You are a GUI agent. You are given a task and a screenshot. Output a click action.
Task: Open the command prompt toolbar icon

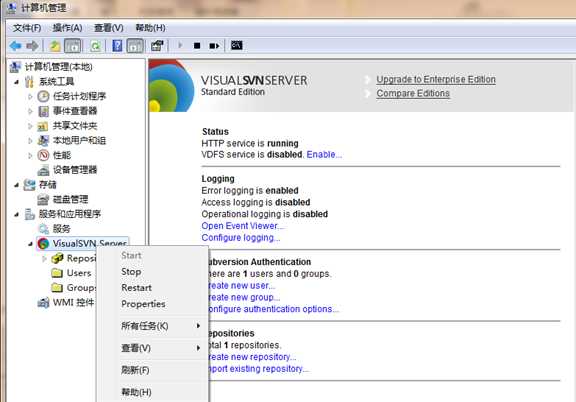pyautogui.click(x=236, y=46)
